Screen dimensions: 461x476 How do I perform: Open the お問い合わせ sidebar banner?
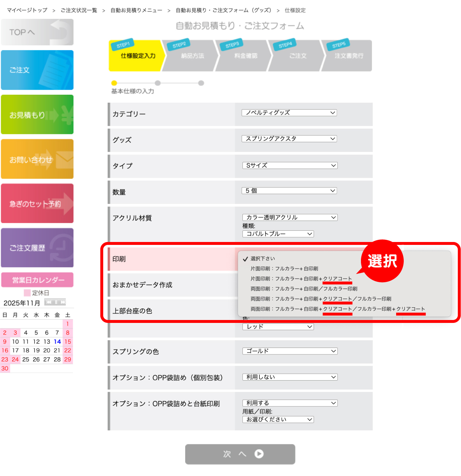click(37, 159)
